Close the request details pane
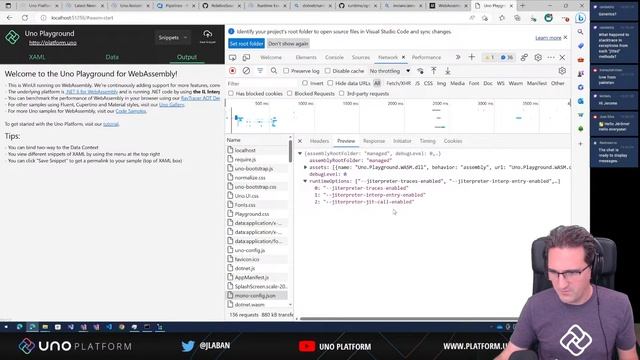 [300, 141]
